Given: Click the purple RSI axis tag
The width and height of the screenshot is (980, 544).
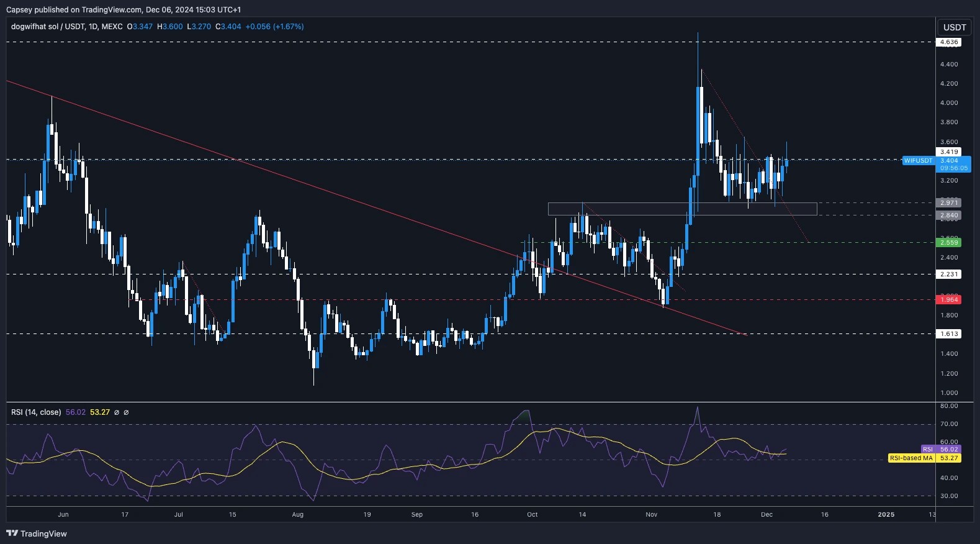Looking at the screenshot, I should click(x=927, y=449).
